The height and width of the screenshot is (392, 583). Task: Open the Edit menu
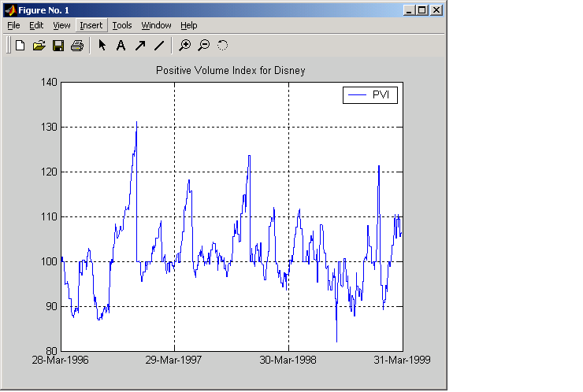(x=36, y=25)
